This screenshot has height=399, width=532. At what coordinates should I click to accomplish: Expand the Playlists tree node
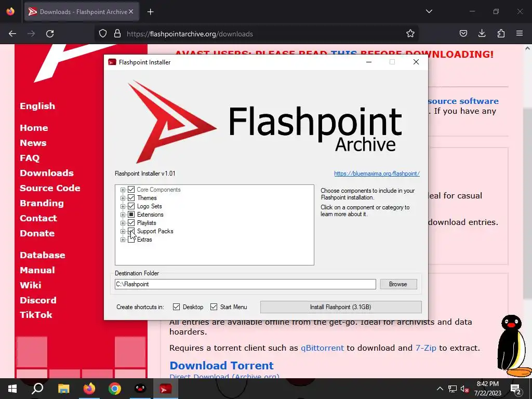(x=123, y=223)
